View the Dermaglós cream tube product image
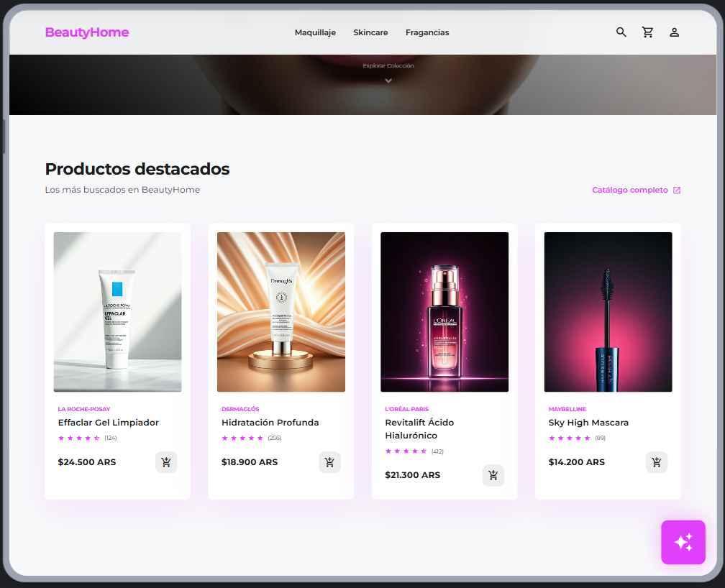Screen dimensions: 725x588 point(281,312)
